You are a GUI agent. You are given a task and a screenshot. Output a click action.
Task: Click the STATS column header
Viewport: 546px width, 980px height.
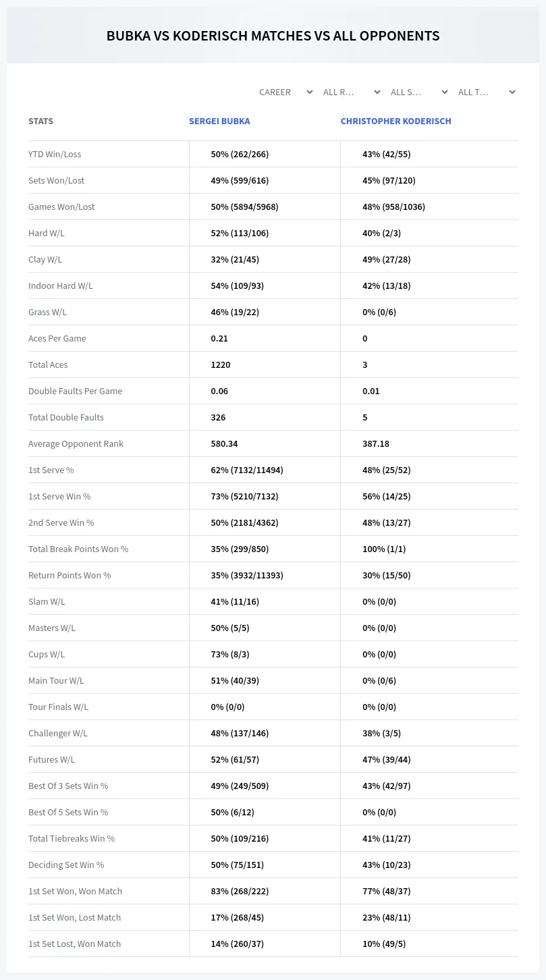40,121
